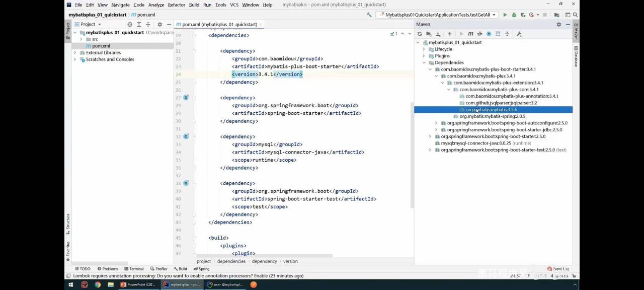Collapse Dependencies node in Maven
The width and height of the screenshot is (644, 290).
(424, 62)
